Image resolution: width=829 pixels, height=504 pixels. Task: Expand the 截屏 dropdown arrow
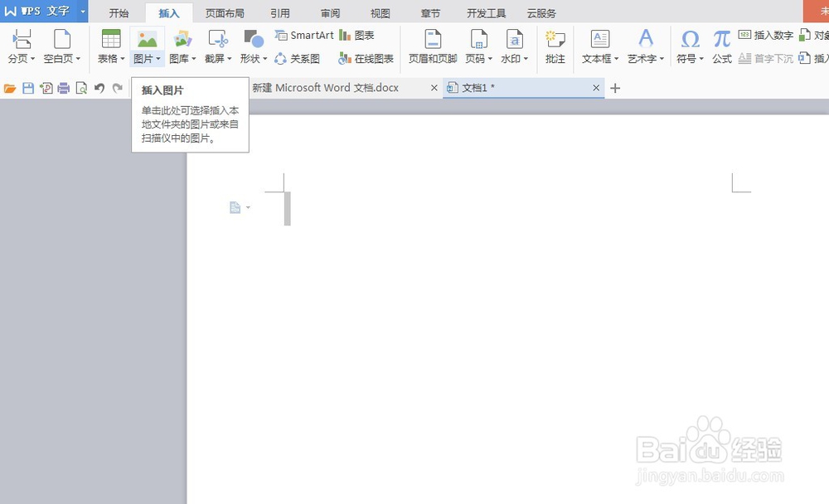coord(230,59)
